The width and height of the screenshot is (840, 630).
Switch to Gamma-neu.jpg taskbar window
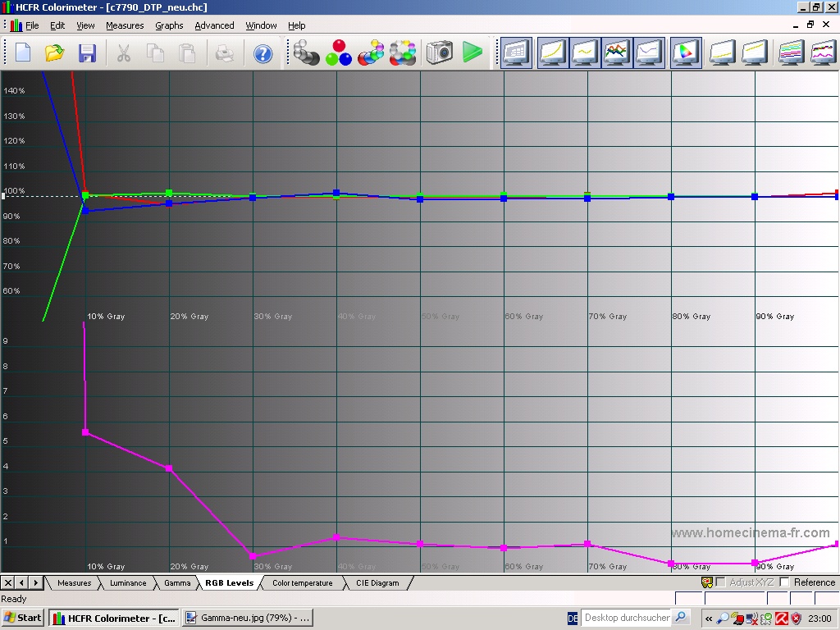pos(248,618)
